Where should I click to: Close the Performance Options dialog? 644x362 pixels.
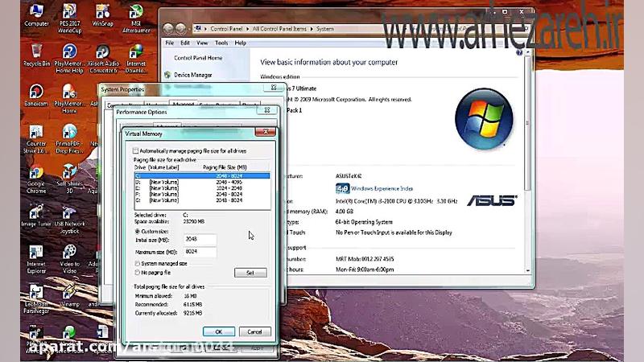pos(267,110)
